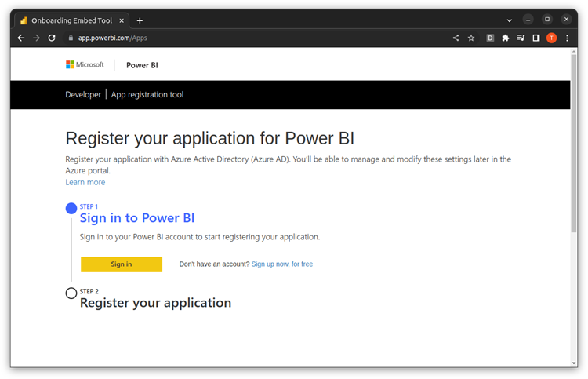Open the Extensions puzzle piece menu

point(506,38)
